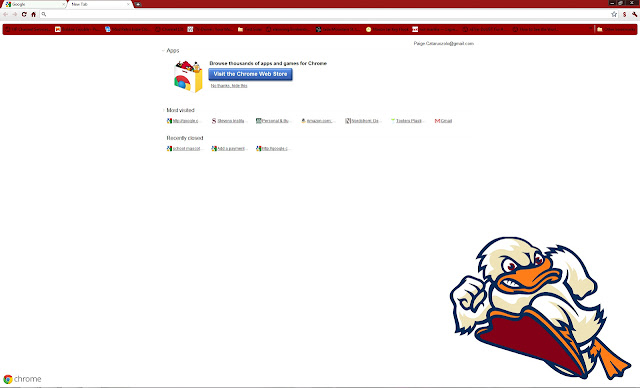This screenshot has height=388, width=640.
Task: Open the first bookmark in the bookmarks bar
Action: click(x=28, y=29)
